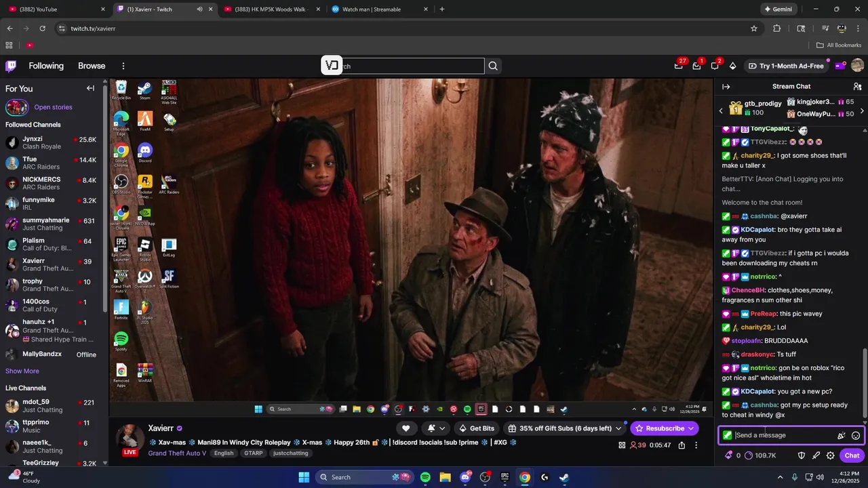Open the channel points 109.7K balance
The height and width of the screenshot is (488, 868).
[760, 455]
